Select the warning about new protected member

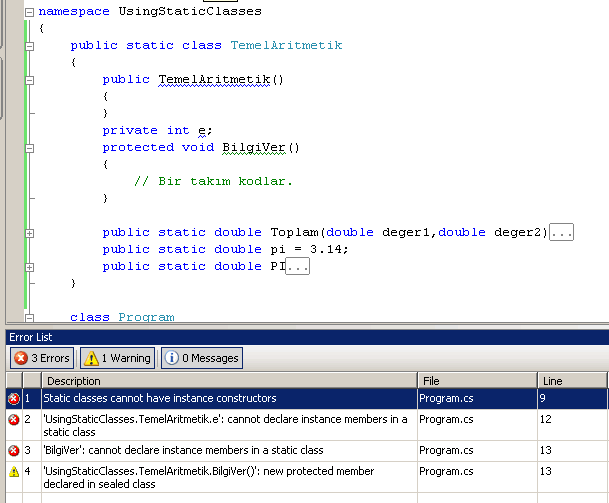228,475
